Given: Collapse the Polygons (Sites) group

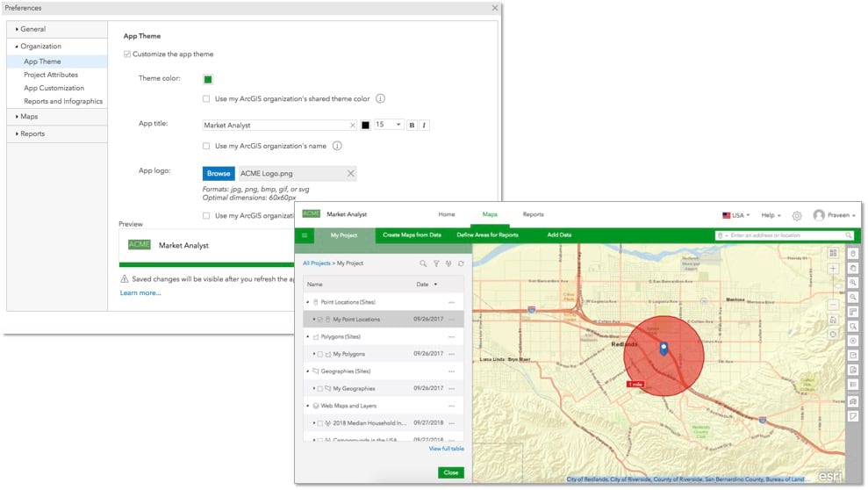Looking at the screenshot, I should click(308, 336).
